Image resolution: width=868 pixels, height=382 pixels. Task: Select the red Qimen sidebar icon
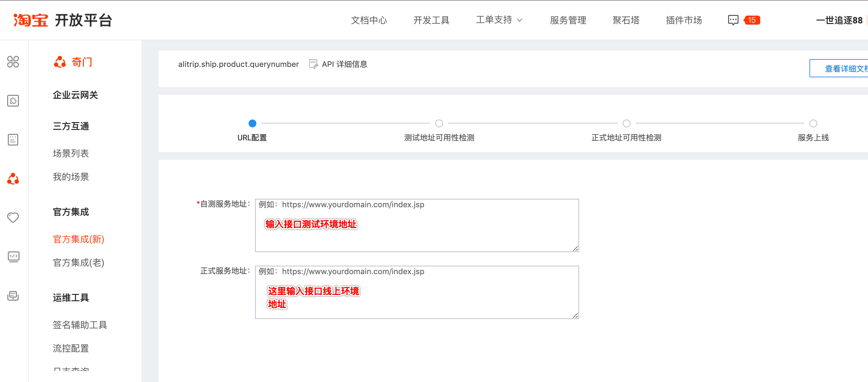[x=13, y=179]
